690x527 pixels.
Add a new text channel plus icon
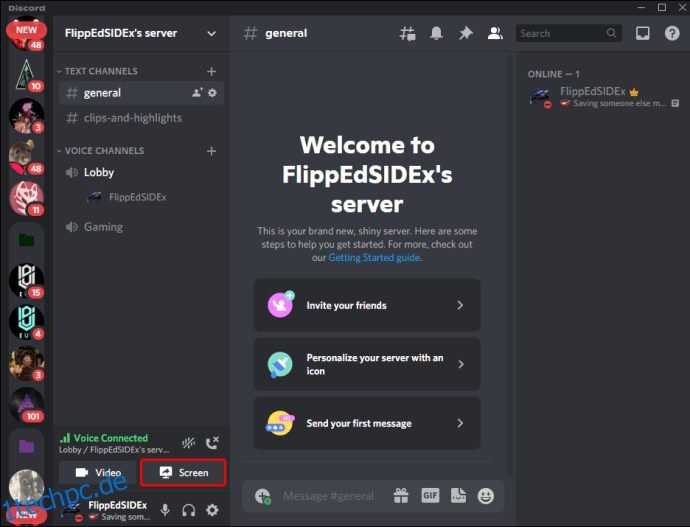(211, 71)
